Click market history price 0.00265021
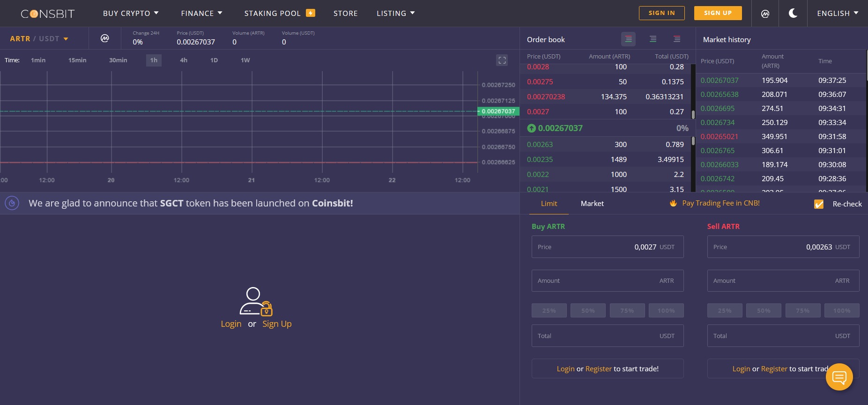 click(720, 136)
